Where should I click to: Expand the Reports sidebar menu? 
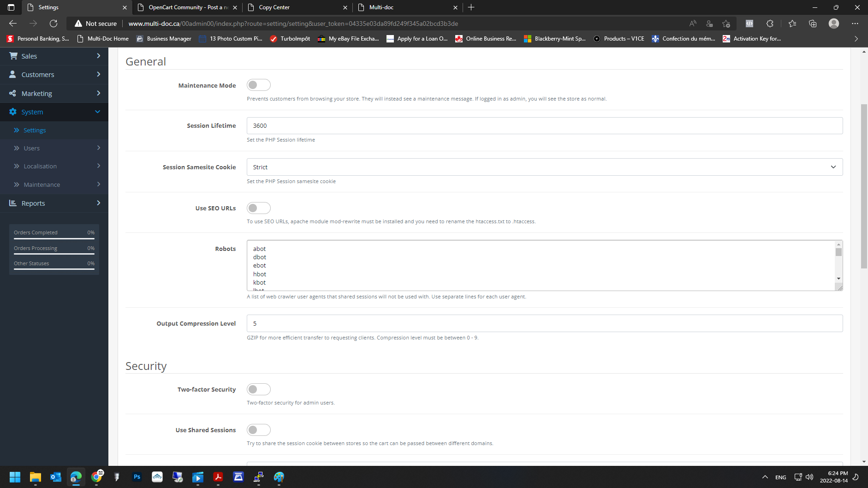(54, 203)
